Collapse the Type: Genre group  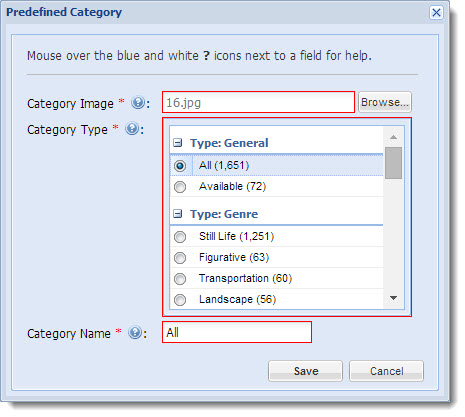(x=178, y=214)
